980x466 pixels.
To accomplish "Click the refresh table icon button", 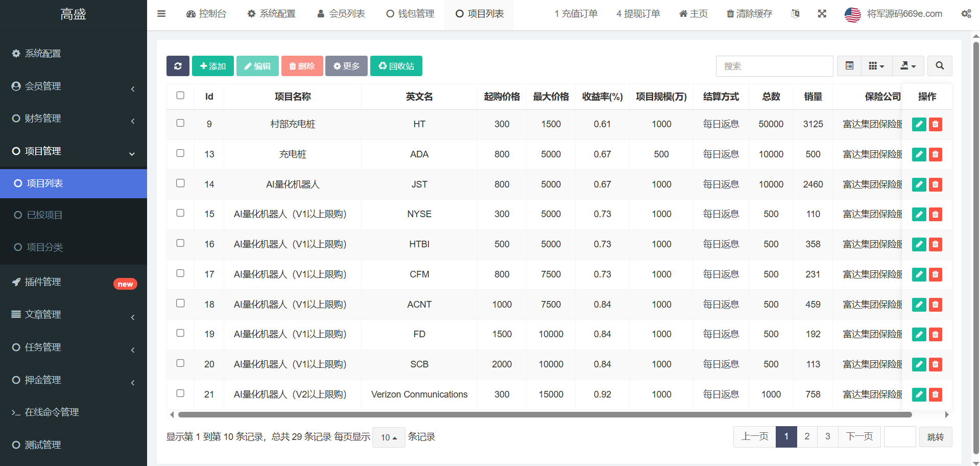I will coord(178,66).
